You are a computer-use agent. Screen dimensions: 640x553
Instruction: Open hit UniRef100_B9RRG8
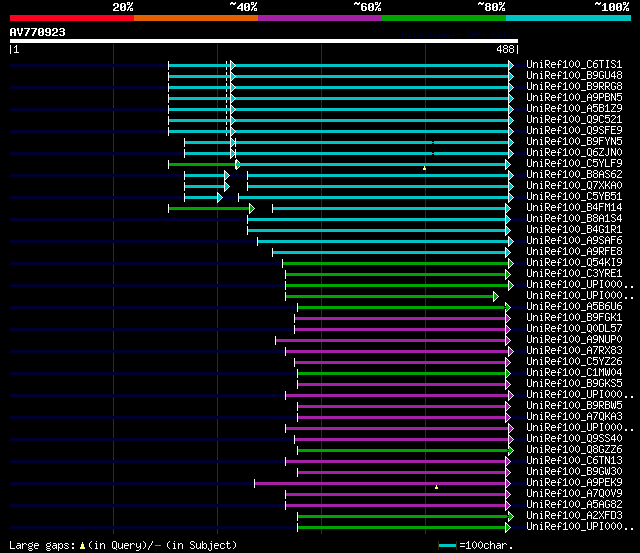pos(574,87)
